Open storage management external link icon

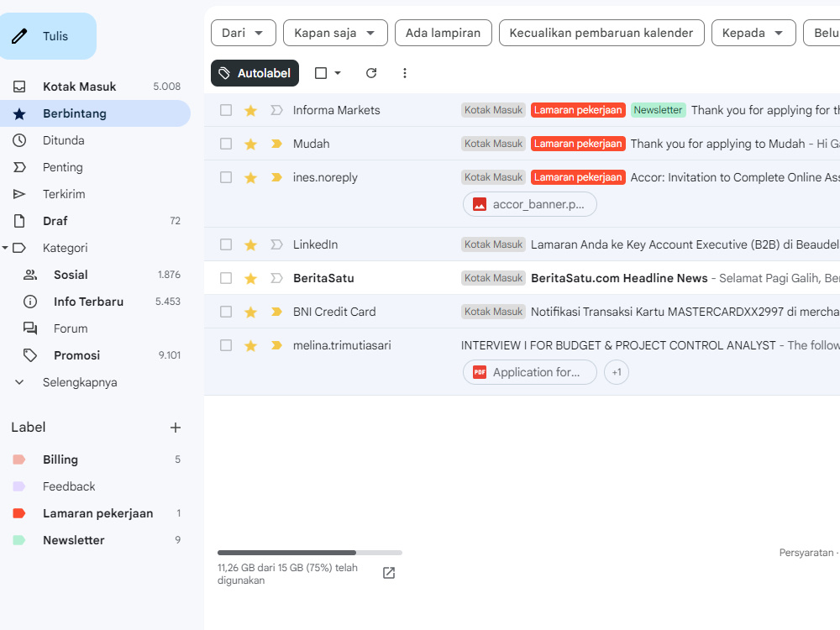click(389, 573)
